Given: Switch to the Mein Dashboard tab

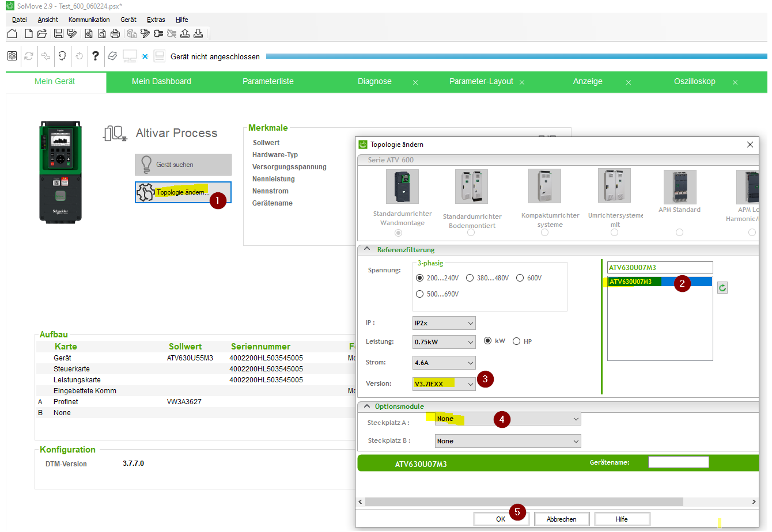Looking at the screenshot, I should pyautogui.click(x=161, y=82).
